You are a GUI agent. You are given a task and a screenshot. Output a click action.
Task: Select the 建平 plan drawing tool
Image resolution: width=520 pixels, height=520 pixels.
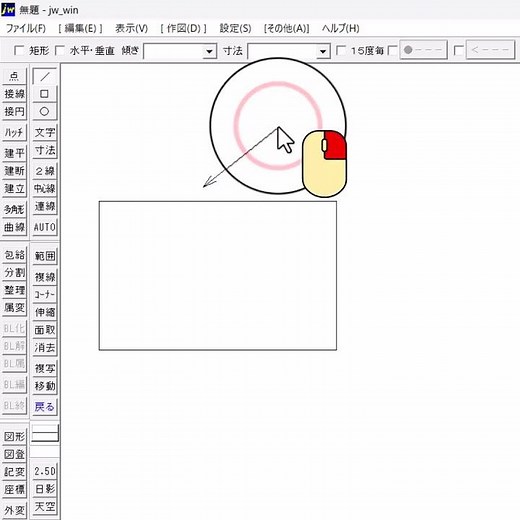pos(14,153)
